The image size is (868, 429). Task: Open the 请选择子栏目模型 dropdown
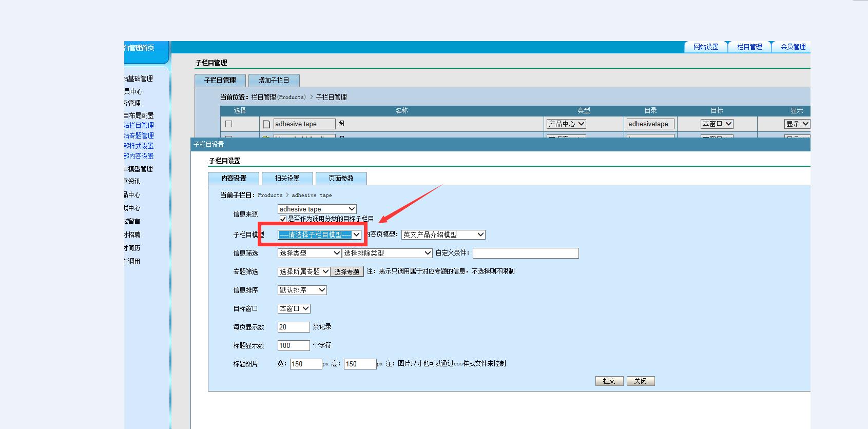tap(319, 235)
